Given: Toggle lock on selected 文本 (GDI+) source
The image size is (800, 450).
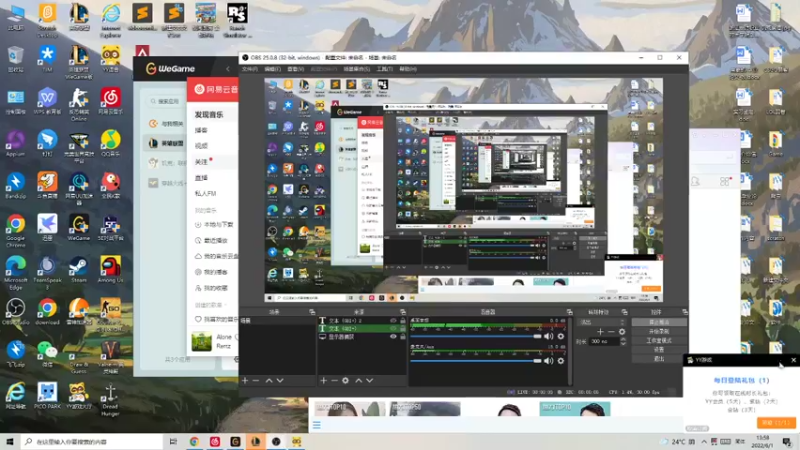Looking at the screenshot, I should click(403, 329).
